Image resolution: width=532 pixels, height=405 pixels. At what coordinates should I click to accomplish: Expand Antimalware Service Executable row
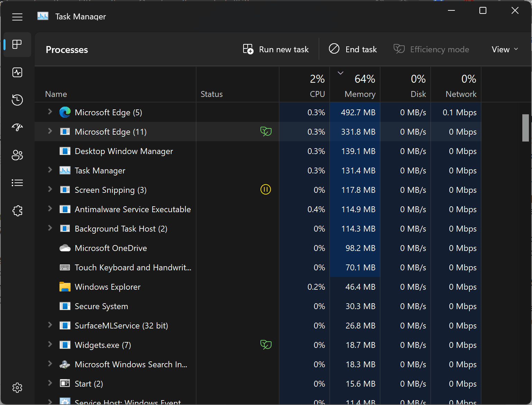pos(50,208)
